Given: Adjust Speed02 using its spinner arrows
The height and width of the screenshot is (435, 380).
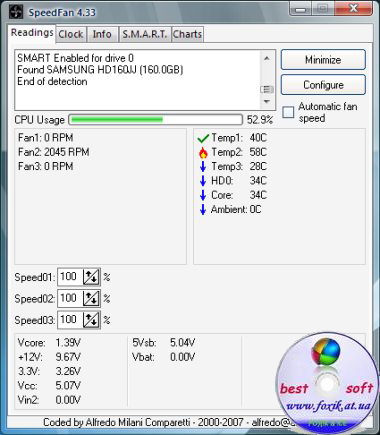Looking at the screenshot, I should 91,298.
